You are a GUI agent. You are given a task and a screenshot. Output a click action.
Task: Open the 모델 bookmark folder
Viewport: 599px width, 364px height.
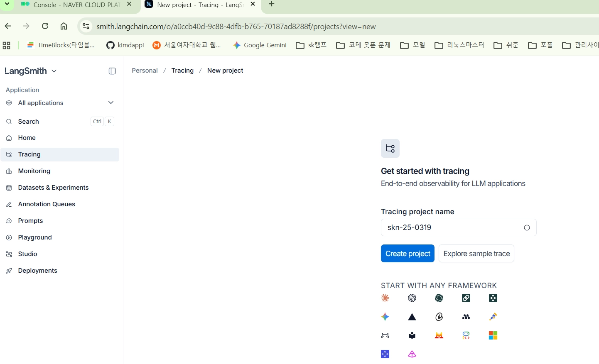(412, 45)
